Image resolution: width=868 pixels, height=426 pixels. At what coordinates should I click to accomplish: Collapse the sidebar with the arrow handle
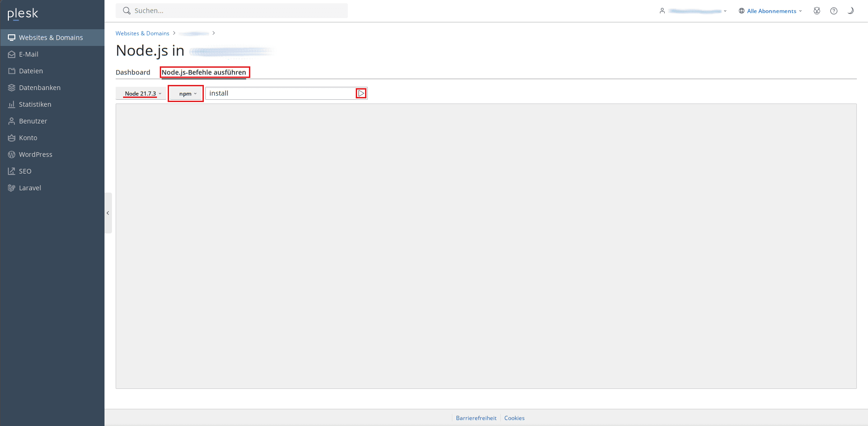click(x=108, y=213)
